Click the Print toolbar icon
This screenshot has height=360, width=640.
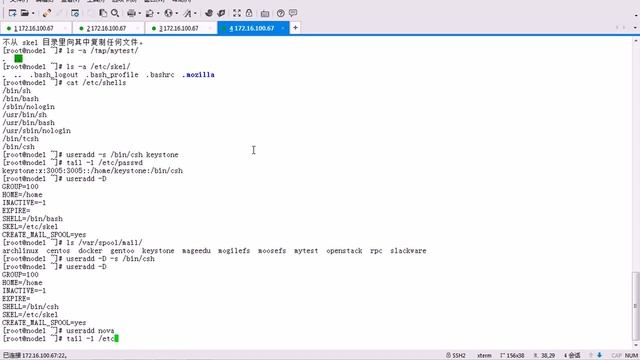coord(131,13)
